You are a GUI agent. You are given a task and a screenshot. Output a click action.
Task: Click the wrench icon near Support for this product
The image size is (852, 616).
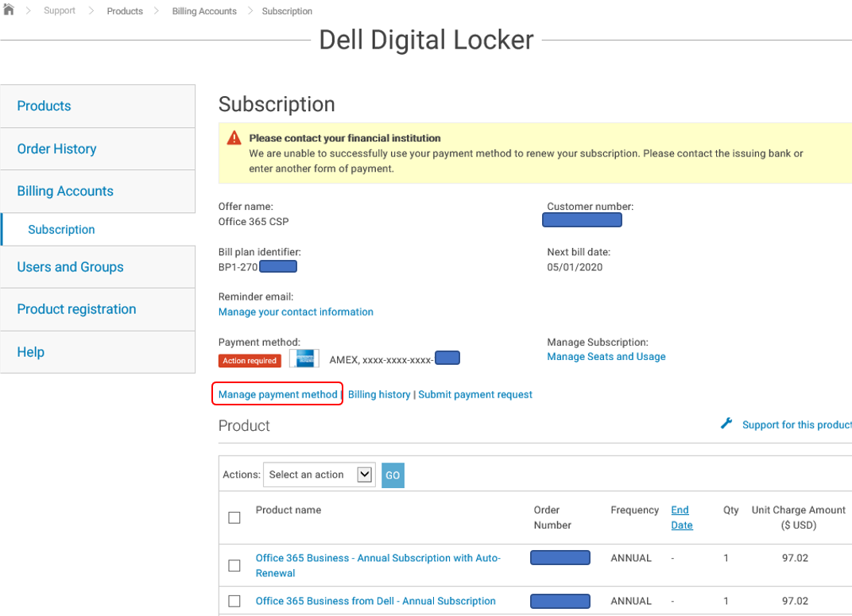[x=726, y=424]
